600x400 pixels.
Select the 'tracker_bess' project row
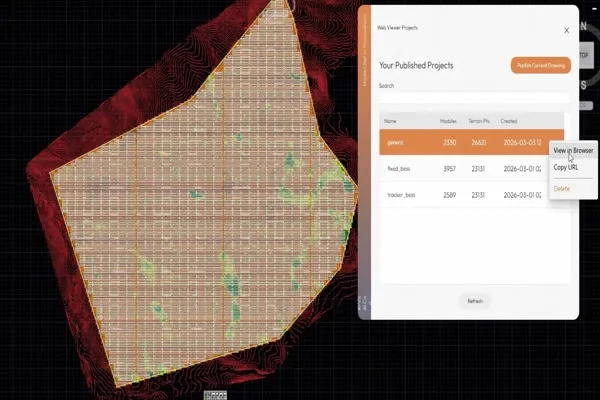pyautogui.click(x=471, y=195)
